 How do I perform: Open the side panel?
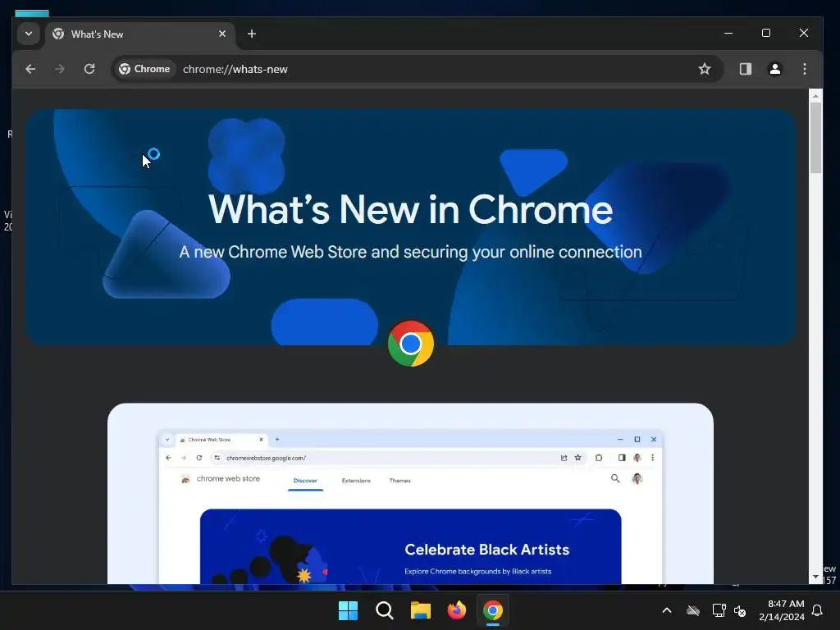point(746,69)
